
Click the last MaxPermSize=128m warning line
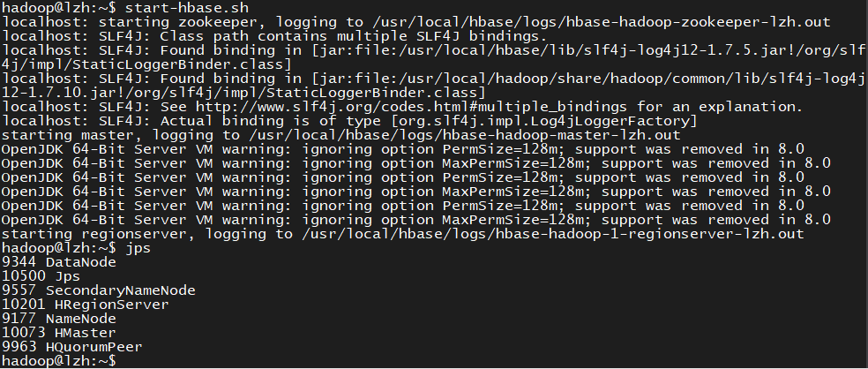tap(415, 220)
